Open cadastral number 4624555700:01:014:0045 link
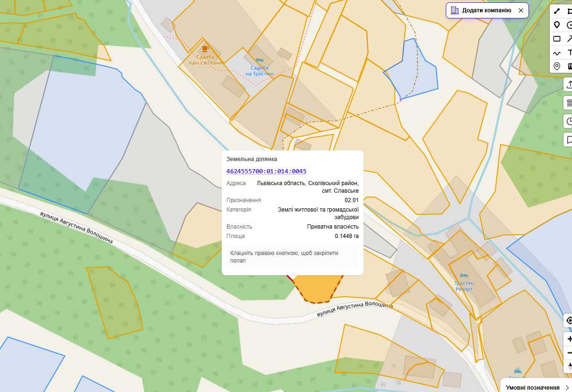 (x=267, y=171)
